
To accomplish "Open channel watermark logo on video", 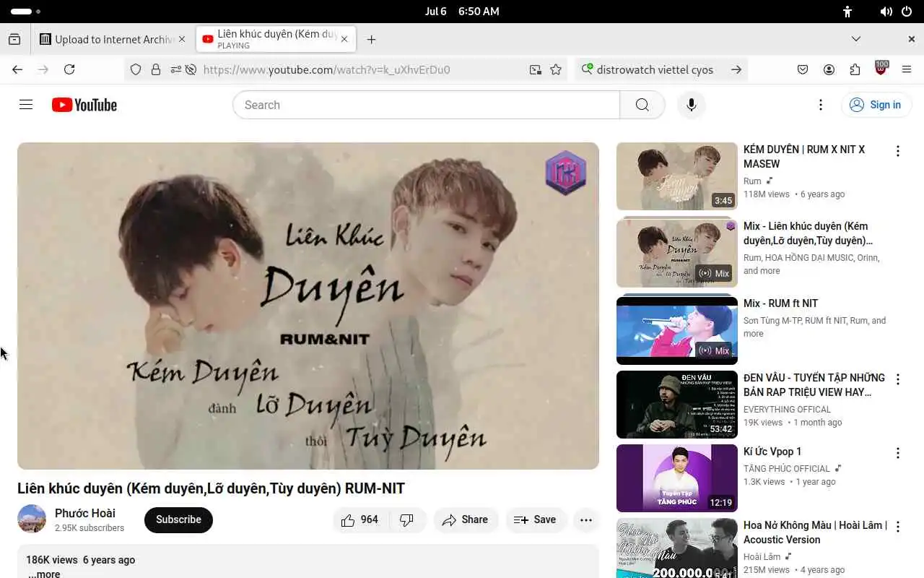I will click(565, 173).
